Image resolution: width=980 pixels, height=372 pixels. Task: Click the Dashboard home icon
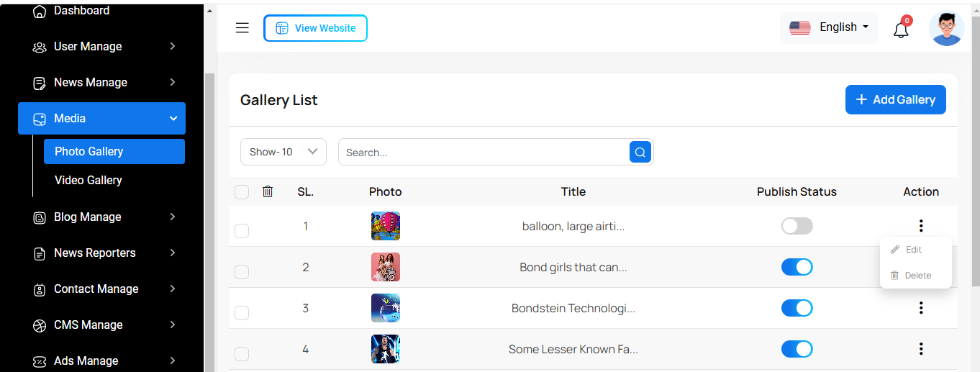point(40,11)
